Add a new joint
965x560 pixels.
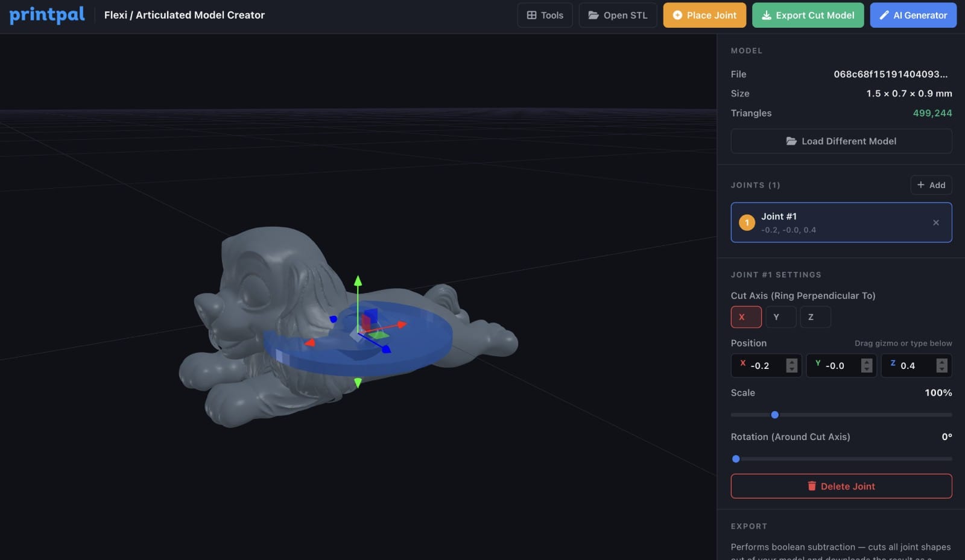pyautogui.click(x=931, y=185)
